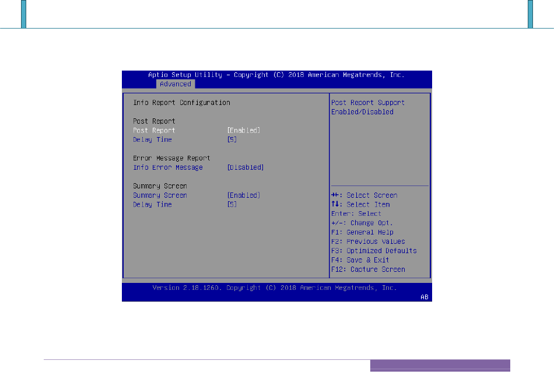The width and height of the screenshot is (554, 392).
Task: Click +/-: Change Opt. hint
Action: pos(362,223)
